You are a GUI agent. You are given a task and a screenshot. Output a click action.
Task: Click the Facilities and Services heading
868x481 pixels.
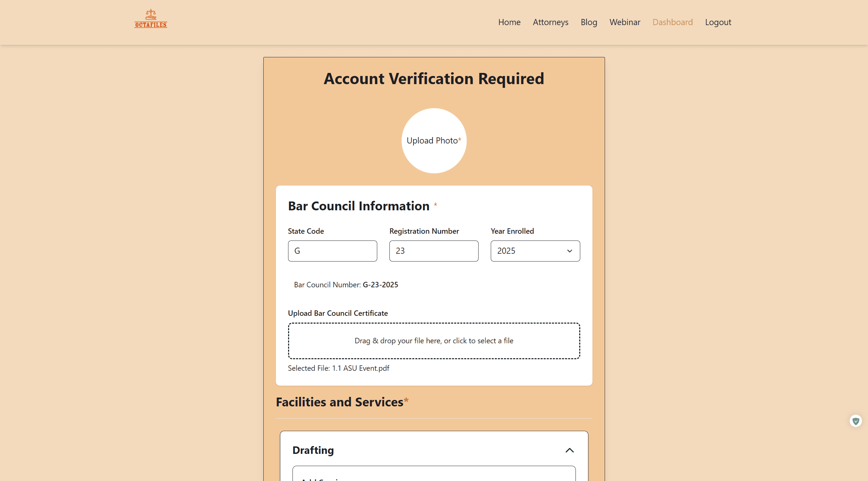(342, 402)
